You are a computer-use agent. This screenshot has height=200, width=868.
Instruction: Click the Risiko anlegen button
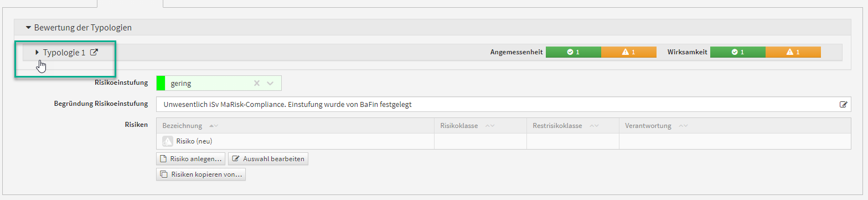[191, 159]
